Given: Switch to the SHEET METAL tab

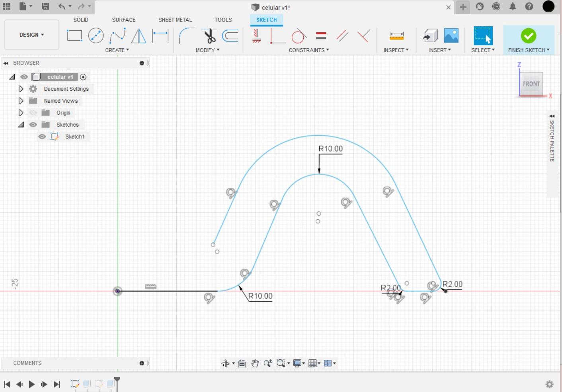Looking at the screenshot, I should click(x=175, y=20).
